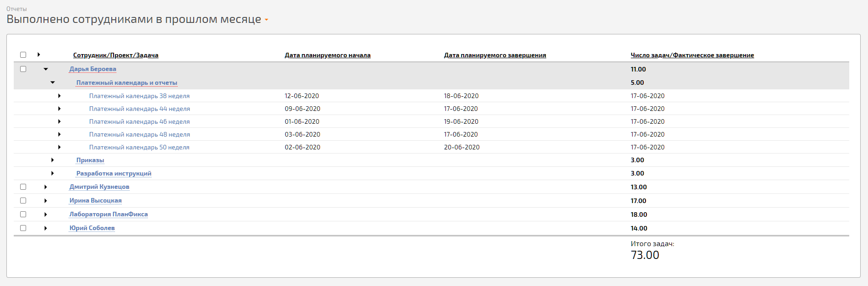Expand the Платежный календарь 38 неделя task

60,96
